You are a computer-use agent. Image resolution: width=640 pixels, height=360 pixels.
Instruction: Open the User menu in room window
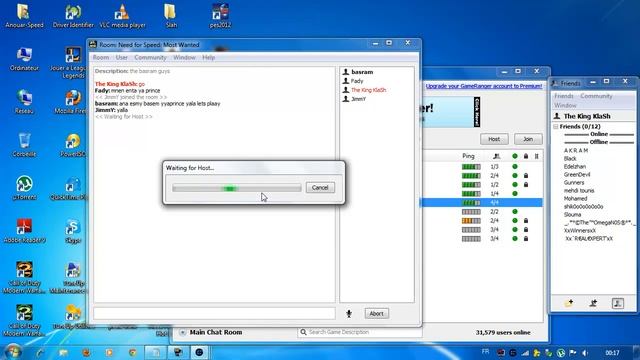pos(122,58)
